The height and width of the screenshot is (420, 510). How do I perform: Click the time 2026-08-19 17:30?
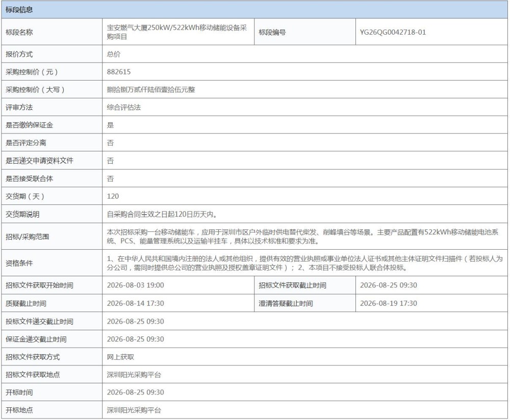[388, 303]
